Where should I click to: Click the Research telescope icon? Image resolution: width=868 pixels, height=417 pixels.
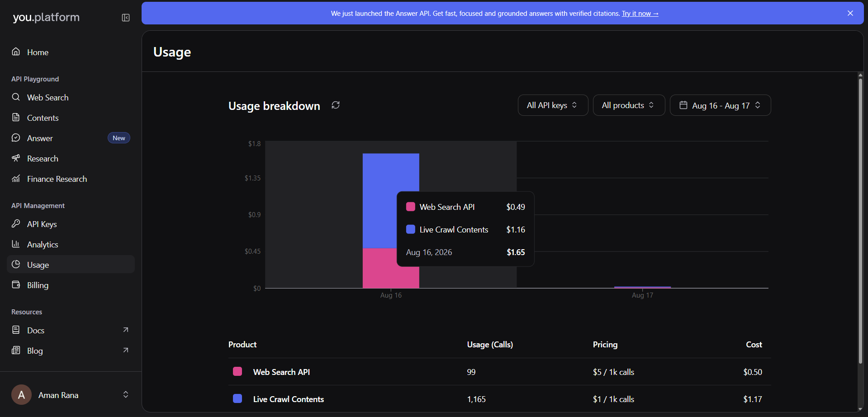pyautogui.click(x=16, y=158)
